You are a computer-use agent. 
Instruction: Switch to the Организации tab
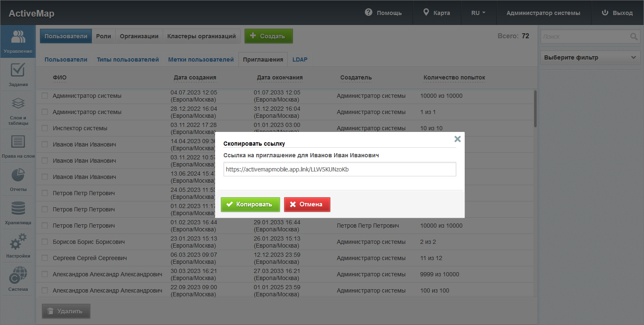(139, 36)
